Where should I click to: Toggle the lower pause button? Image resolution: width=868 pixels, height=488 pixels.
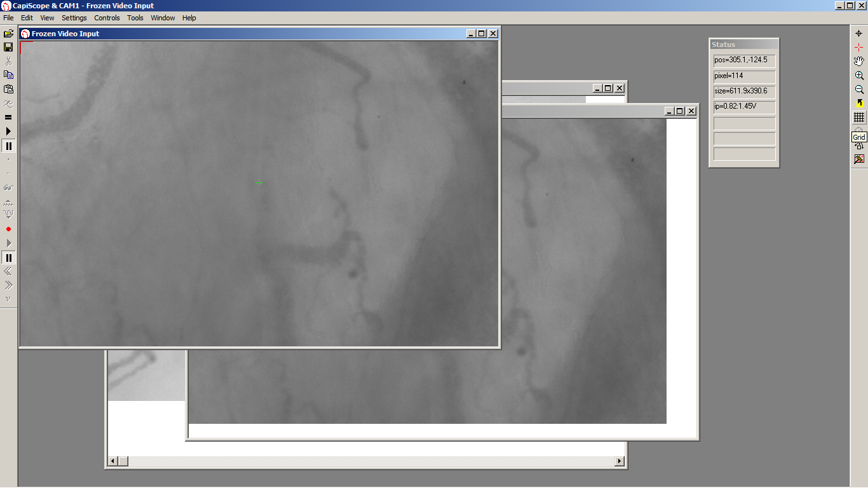tap(8, 257)
